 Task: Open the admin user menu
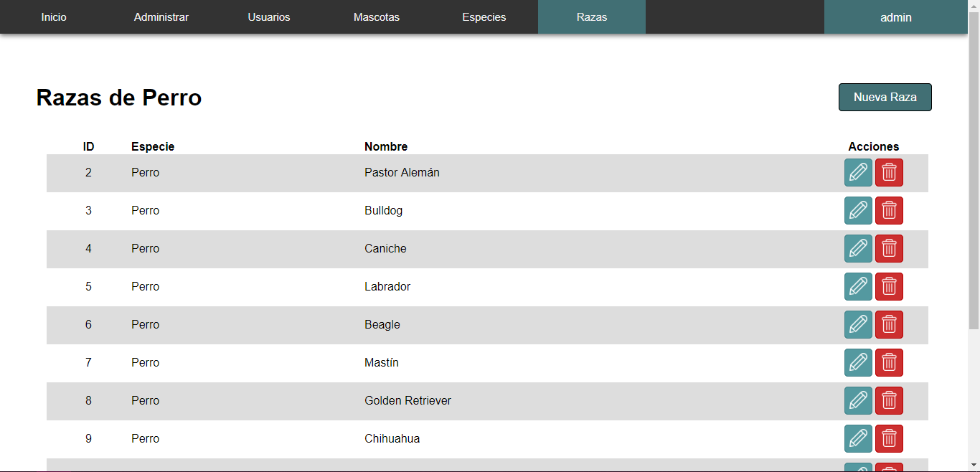896,16
